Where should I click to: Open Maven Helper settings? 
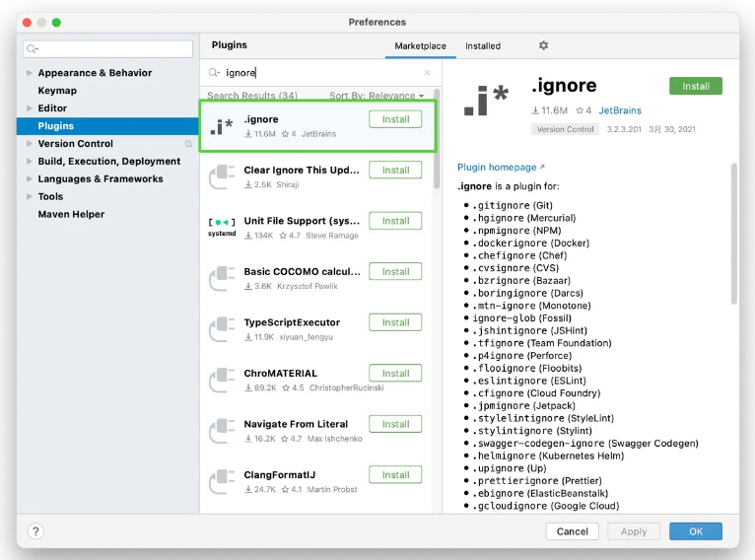[71, 214]
